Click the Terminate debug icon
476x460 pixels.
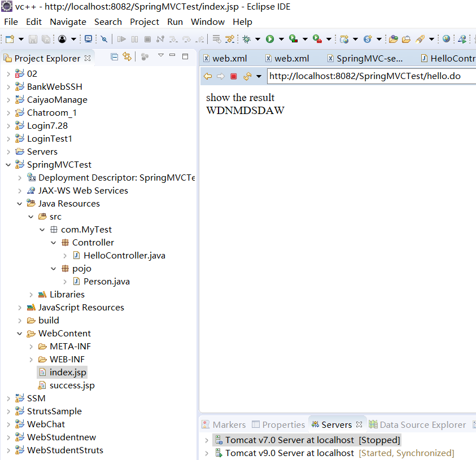[x=147, y=39]
